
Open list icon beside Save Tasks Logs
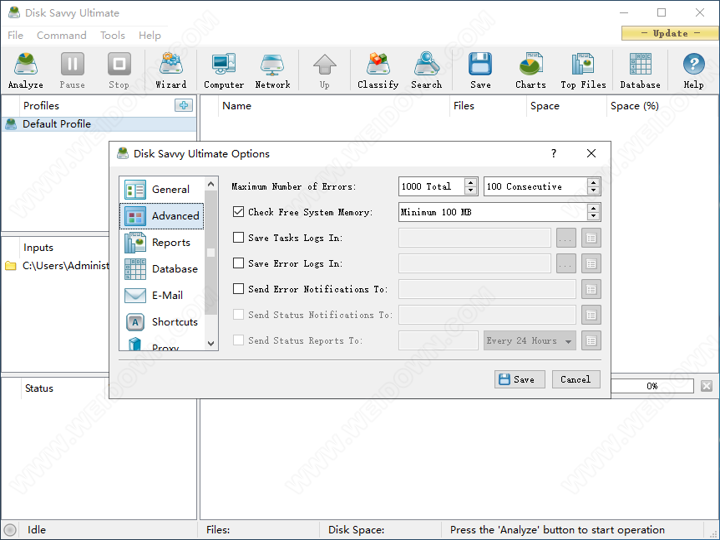coord(591,238)
